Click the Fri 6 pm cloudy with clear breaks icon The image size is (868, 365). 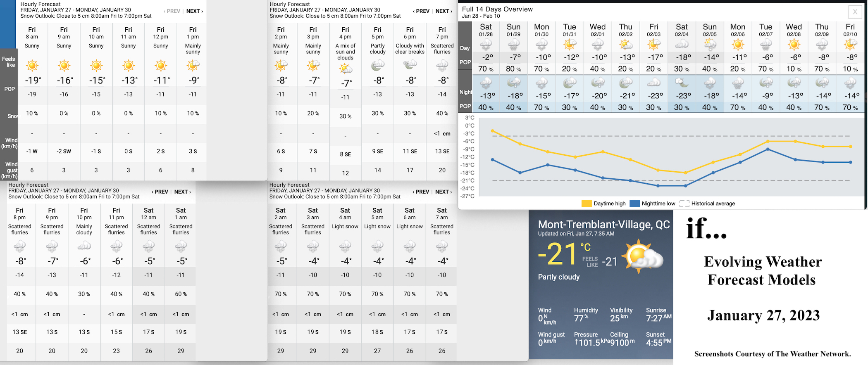pyautogui.click(x=410, y=64)
